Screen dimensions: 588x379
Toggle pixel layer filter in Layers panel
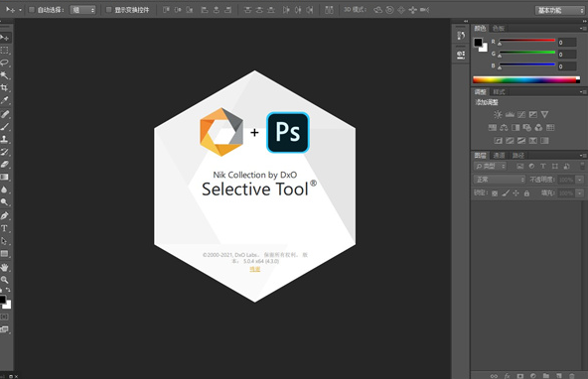pyautogui.click(x=519, y=166)
